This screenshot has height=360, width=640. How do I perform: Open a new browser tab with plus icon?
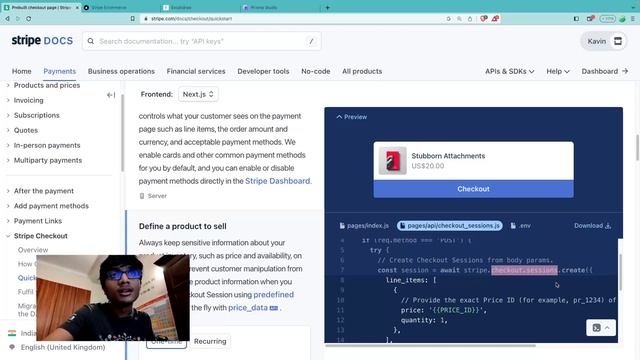coord(327,7)
